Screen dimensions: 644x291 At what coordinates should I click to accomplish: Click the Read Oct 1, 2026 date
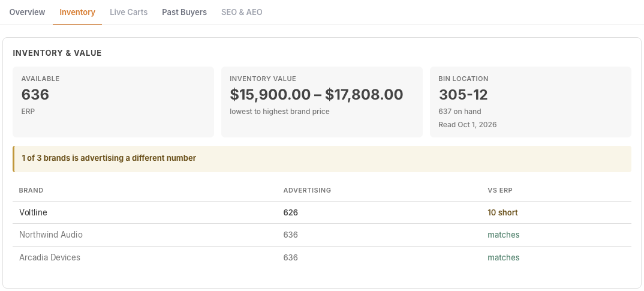pyautogui.click(x=467, y=125)
